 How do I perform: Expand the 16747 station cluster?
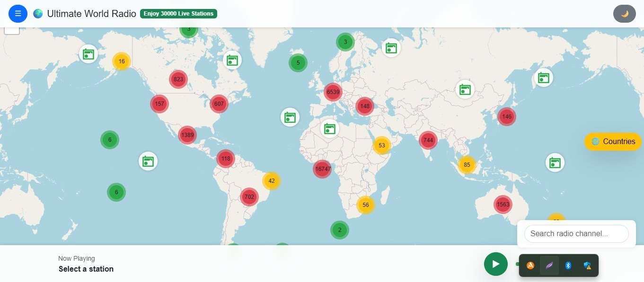tap(322, 169)
